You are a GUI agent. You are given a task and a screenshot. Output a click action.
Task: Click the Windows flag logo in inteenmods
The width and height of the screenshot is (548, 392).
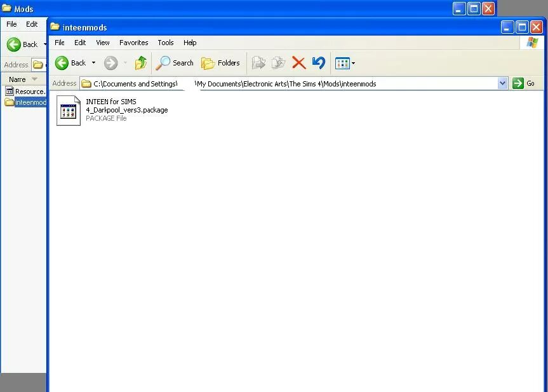pos(532,43)
